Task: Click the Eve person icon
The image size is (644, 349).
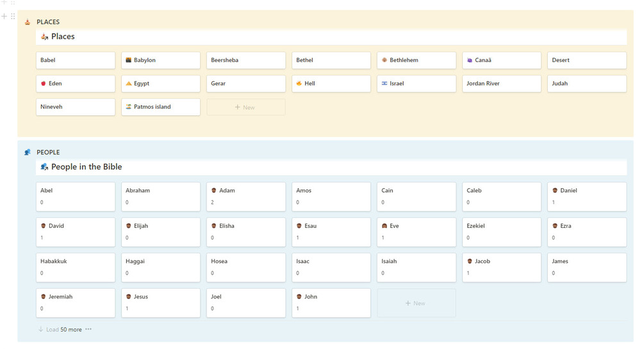Action: 384,226
